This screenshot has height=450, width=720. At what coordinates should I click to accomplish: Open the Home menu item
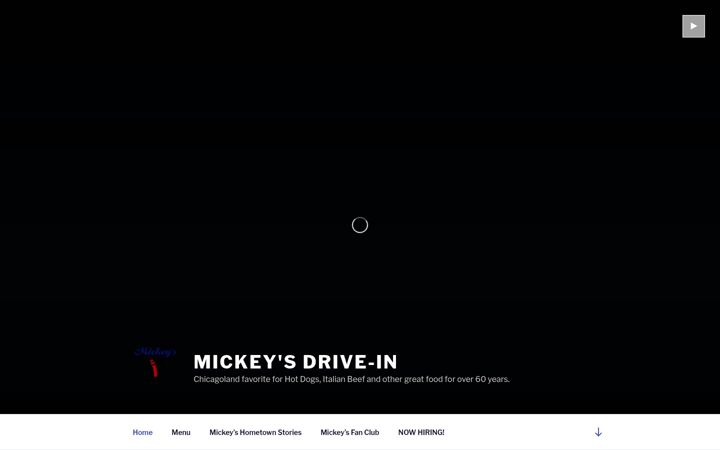[x=142, y=432]
